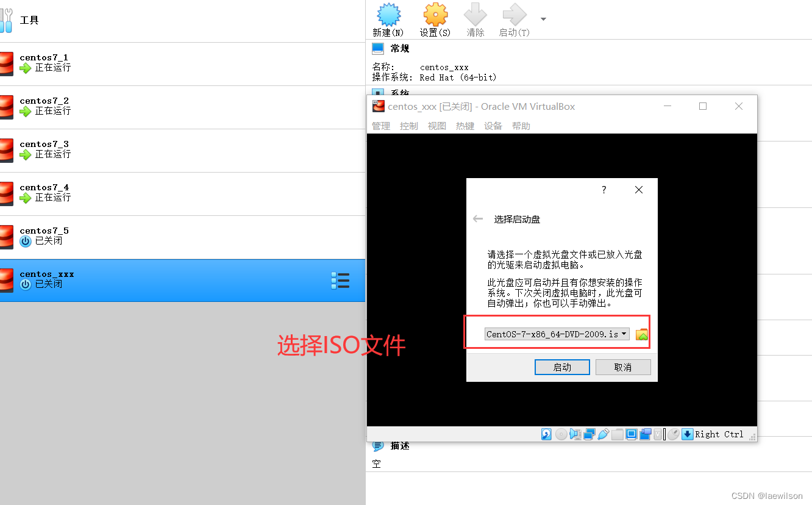The width and height of the screenshot is (812, 505).
Task: Click the optical disc status bar icon
Action: coord(561,434)
